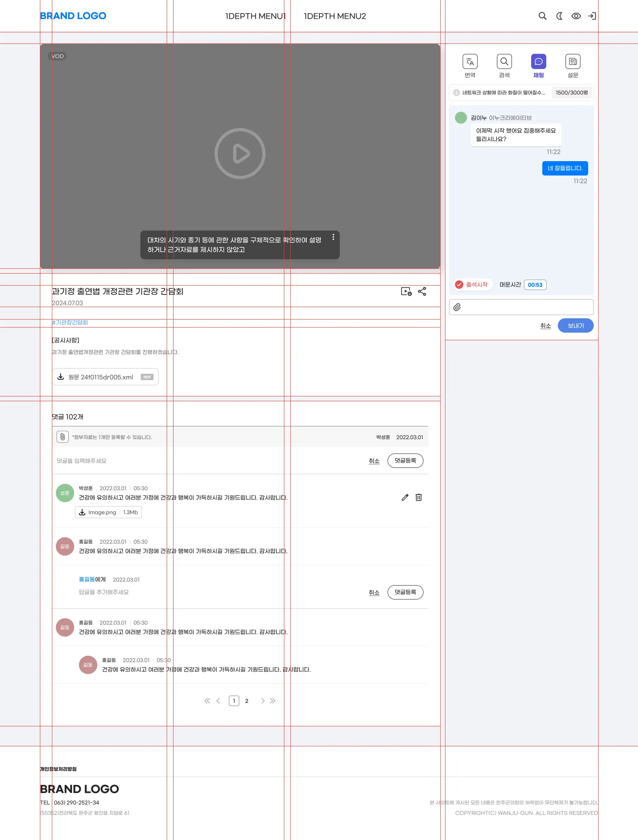Submit reply with 댓글등록 in reply box

click(x=406, y=592)
